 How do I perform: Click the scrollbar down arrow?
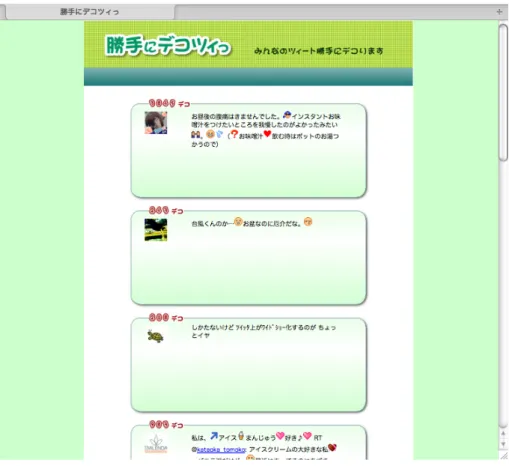pyautogui.click(x=503, y=444)
